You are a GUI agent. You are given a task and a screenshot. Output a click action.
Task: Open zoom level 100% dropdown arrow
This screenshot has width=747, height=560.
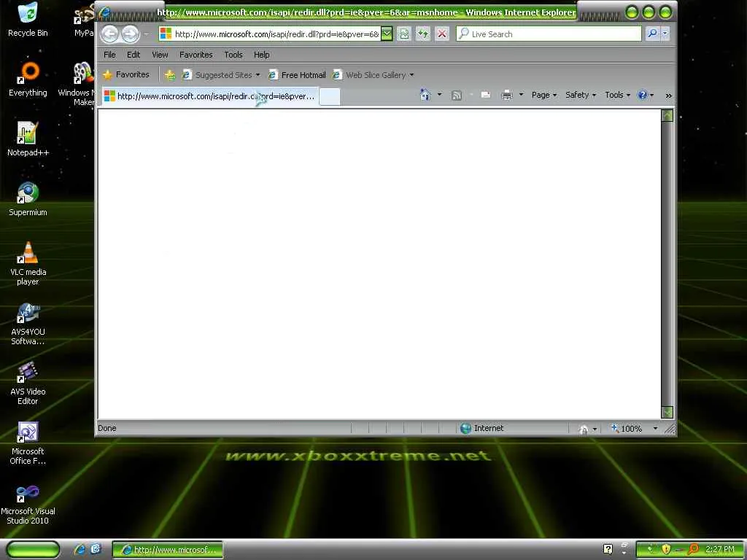[x=655, y=429]
